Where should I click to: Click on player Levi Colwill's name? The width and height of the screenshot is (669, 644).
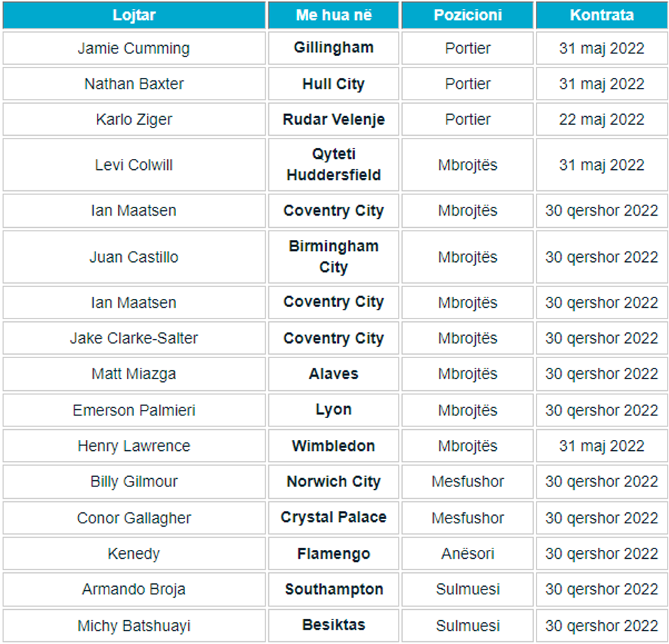[134, 165]
